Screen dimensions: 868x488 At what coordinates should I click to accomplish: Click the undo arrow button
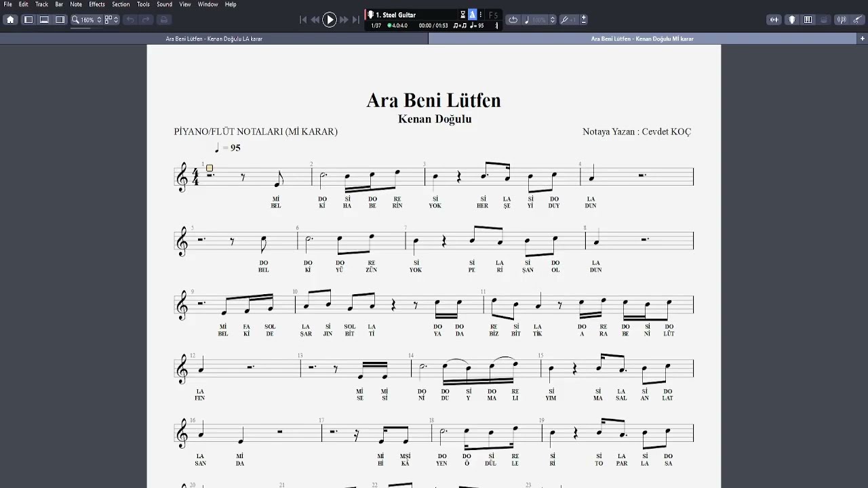click(x=130, y=20)
